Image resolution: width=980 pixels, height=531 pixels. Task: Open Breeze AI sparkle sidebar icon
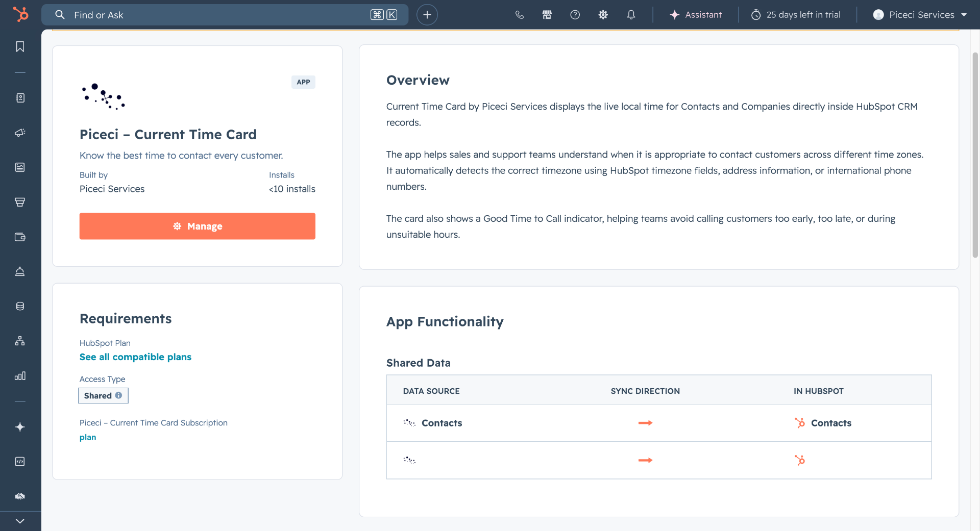[20, 427]
